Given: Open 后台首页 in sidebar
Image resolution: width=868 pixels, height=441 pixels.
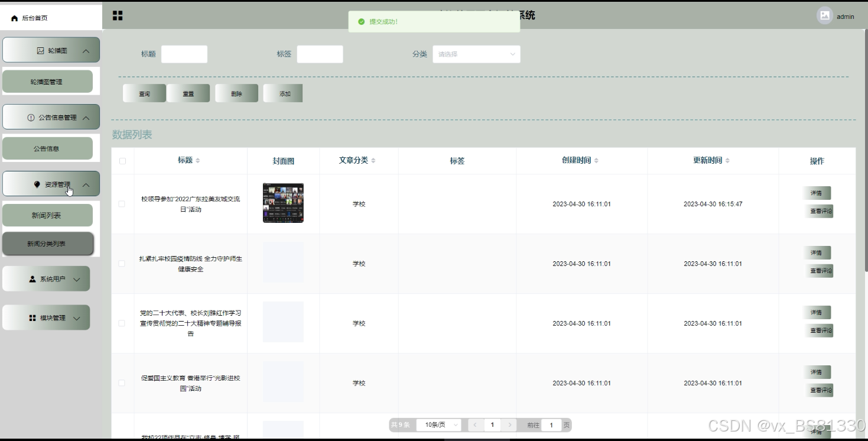Looking at the screenshot, I should click(51, 18).
